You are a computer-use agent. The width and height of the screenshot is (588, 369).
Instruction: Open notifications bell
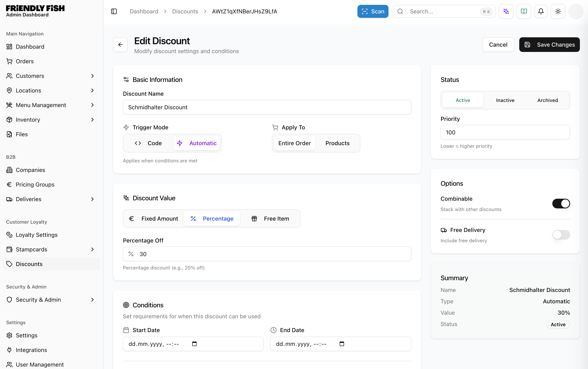(541, 12)
